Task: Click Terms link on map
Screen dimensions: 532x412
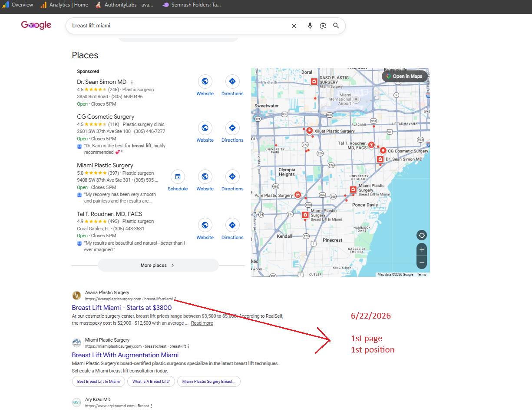Action: coord(422,275)
